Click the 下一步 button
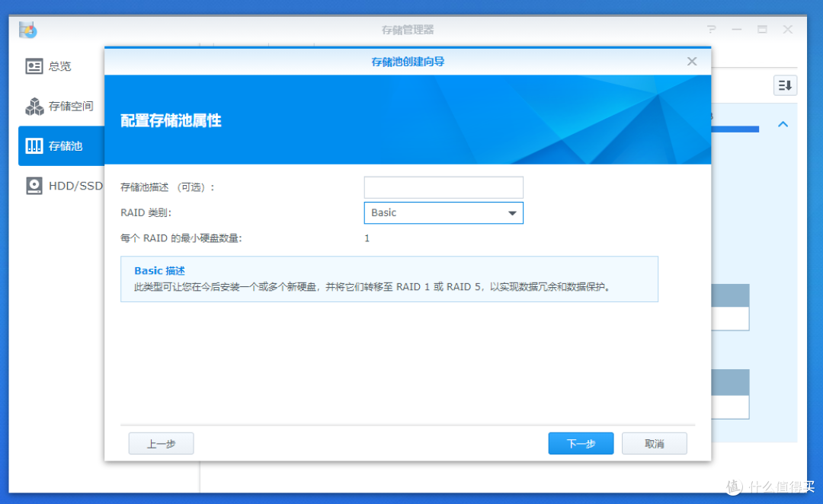Image resolution: width=823 pixels, height=504 pixels. click(x=581, y=442)
